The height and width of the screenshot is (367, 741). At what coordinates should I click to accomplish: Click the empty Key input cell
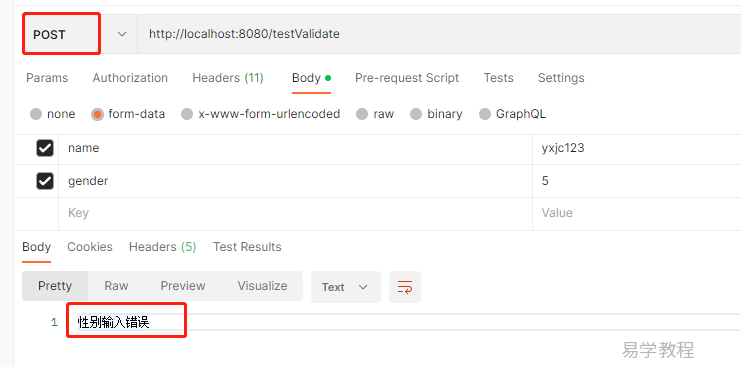click(x=295, y=213)
